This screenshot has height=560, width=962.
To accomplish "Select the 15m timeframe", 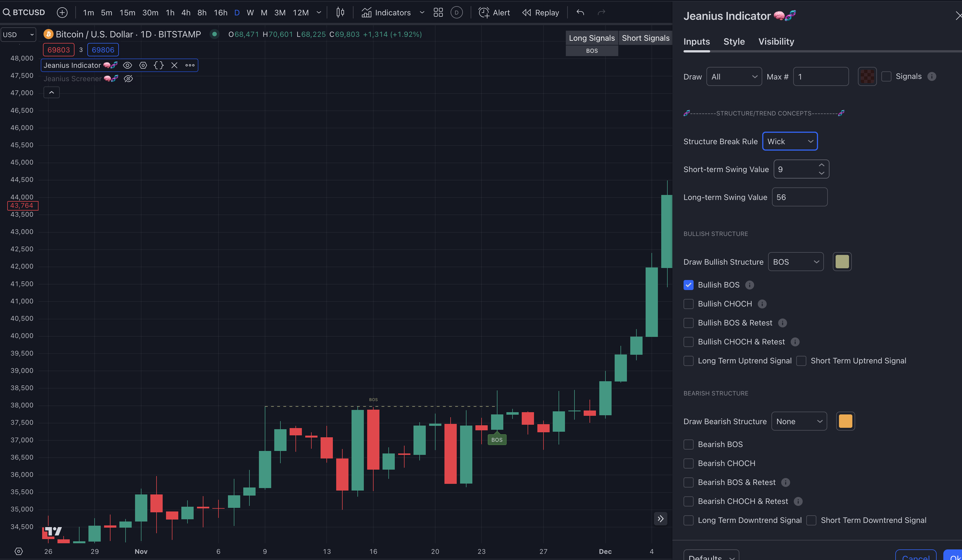I will [127, 13].
